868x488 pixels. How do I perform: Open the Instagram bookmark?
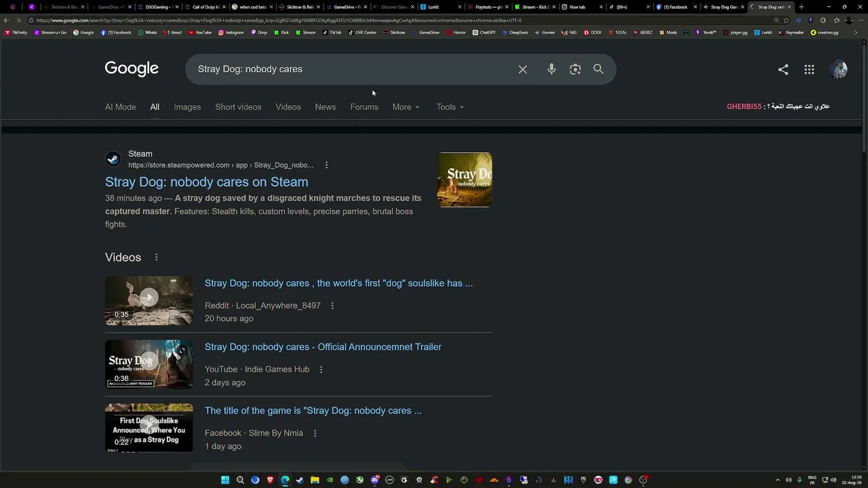tap(231, 33)
